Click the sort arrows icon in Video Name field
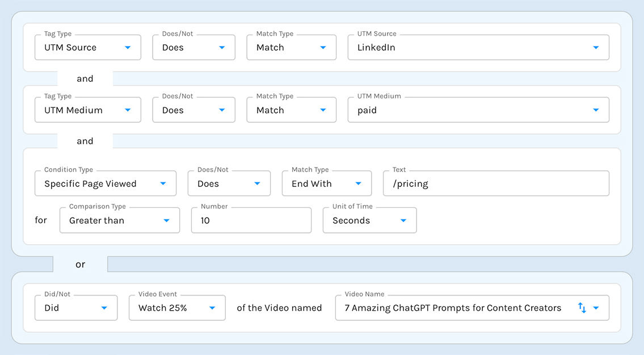Viewport: 644px width, 355px height. [582, 308]
